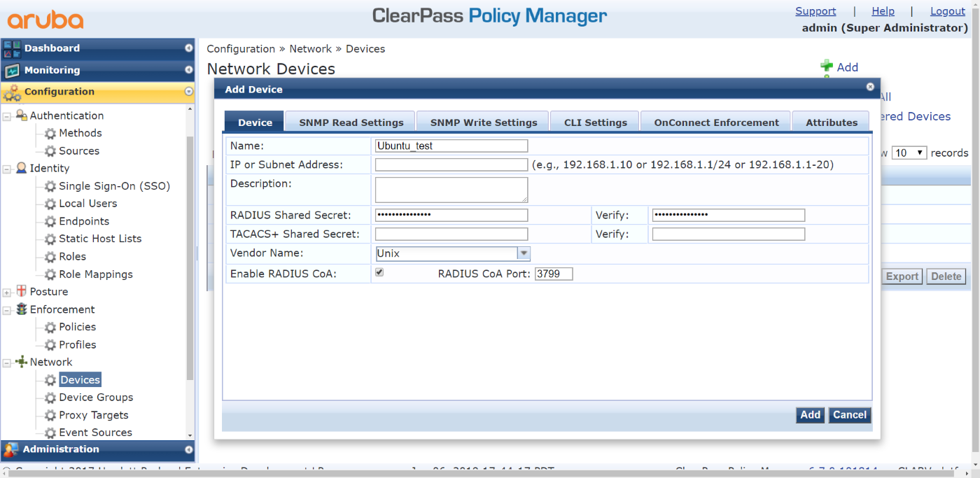The height and width of the screenshot is (478, 980).
Task: Click the Administration panel icon
Action: tap(11, 449)
